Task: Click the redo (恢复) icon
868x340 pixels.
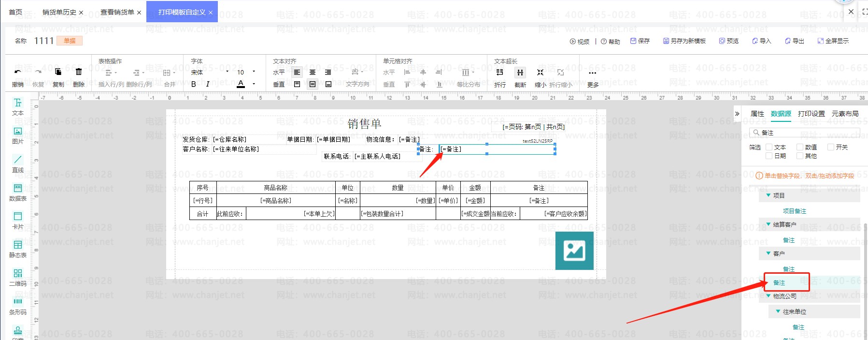Action: (x=38, y=72)
